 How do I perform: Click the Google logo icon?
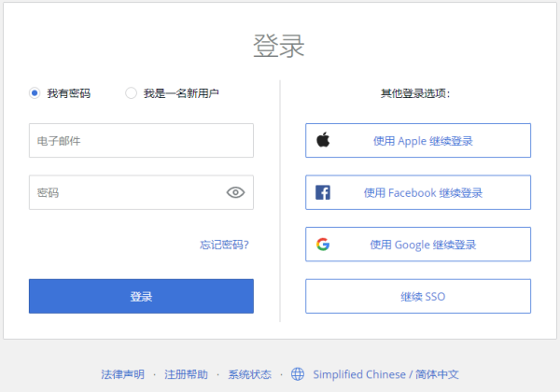point(323,245)
